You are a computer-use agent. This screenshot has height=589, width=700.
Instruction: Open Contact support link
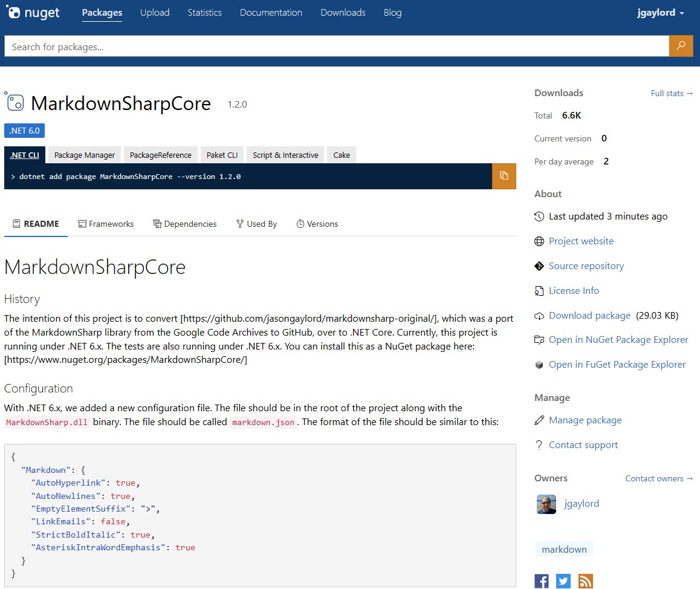583,444
